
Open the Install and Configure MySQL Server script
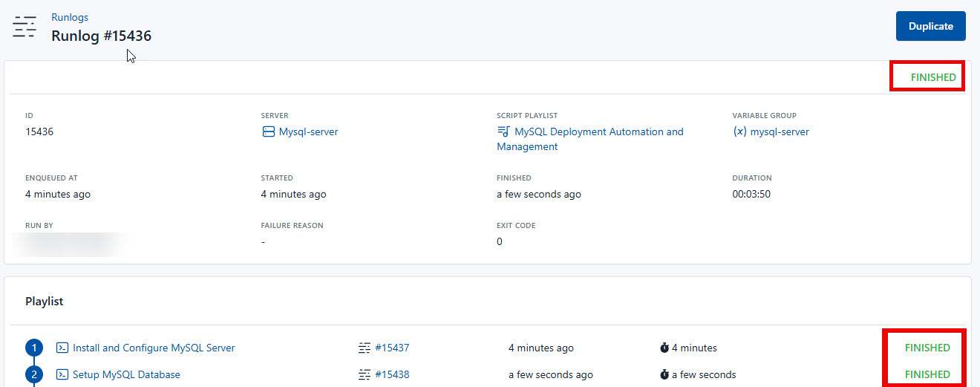(x=154, y=348)
